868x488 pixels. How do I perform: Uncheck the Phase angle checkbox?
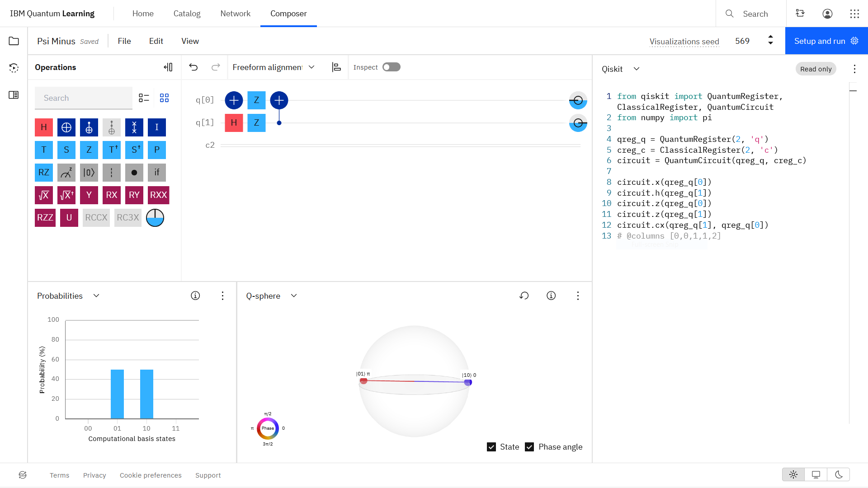pos(529,447)
